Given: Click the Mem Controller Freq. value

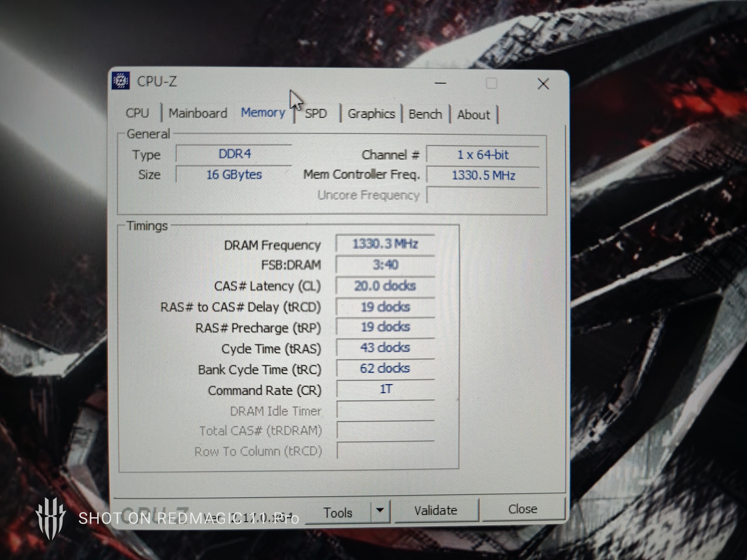Looking at the screenshot, I should (483, 176).
